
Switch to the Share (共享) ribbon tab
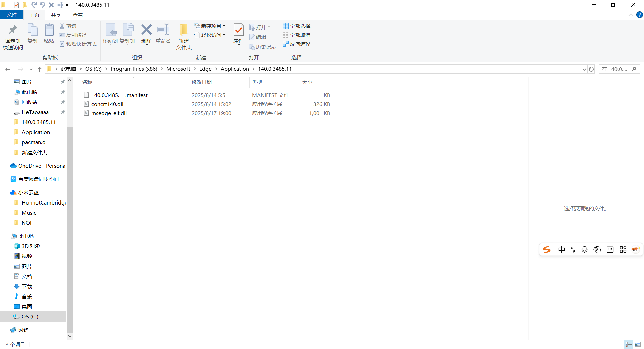coord(56,15)
